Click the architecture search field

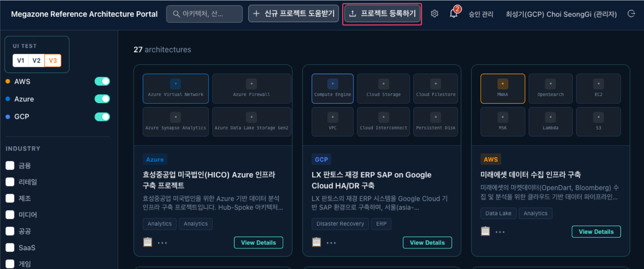coord(204,14)
